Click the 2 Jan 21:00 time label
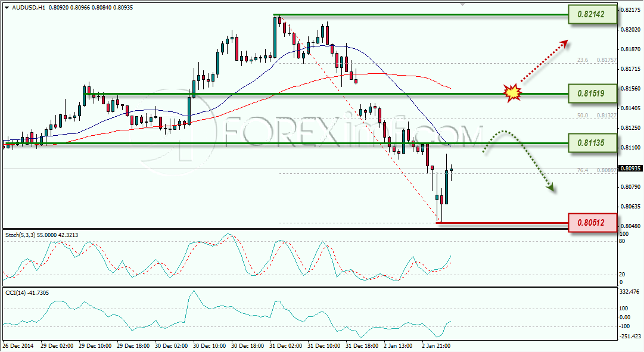This screenshot has width=644, height=352. (436, 346)
